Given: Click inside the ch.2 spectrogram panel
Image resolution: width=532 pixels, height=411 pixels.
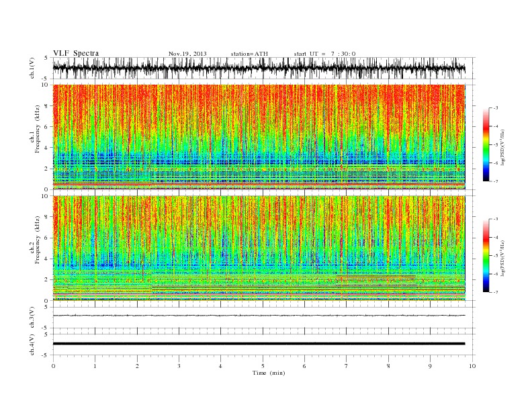Looking at the screenshot, I should [x=259, y=248].
